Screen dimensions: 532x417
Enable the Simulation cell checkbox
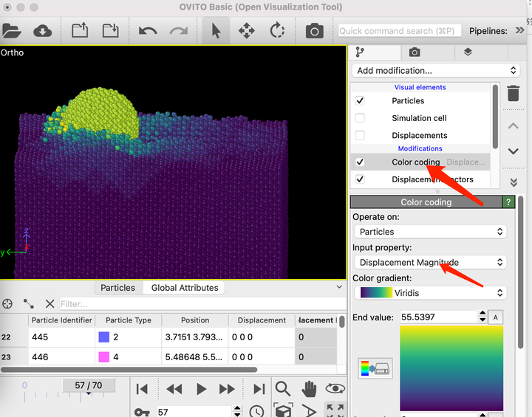point(360,118)
